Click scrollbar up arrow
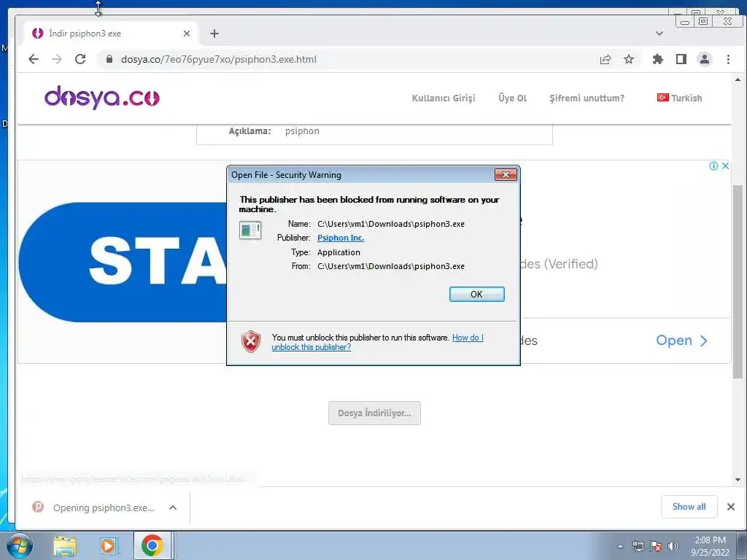Viewport: 747px width, 560px height. coord(738,79)
